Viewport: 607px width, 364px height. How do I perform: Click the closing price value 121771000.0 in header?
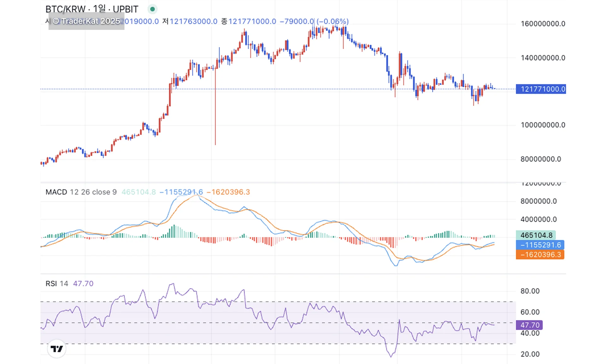coord(252,21)
